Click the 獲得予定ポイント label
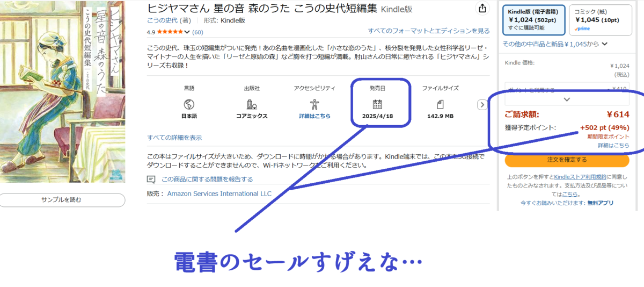Screen dimensions: 644x287 pos(530,128)
